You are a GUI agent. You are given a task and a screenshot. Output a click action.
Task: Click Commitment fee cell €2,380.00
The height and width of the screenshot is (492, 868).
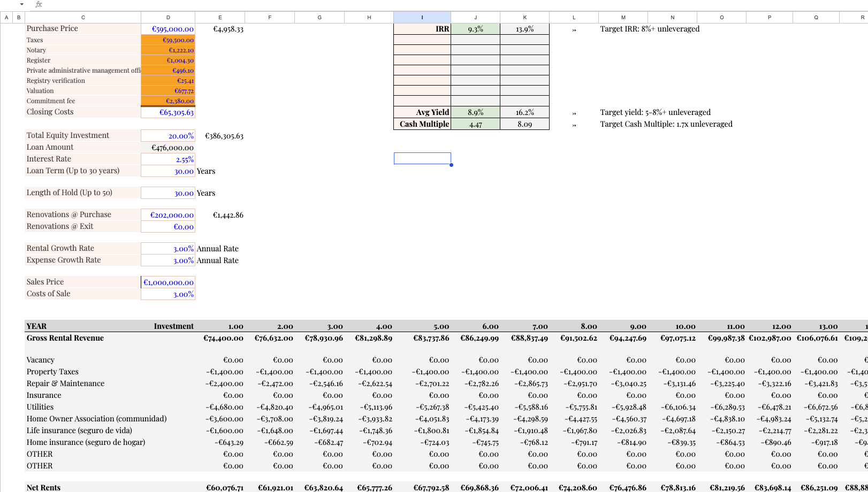[168, 101]
